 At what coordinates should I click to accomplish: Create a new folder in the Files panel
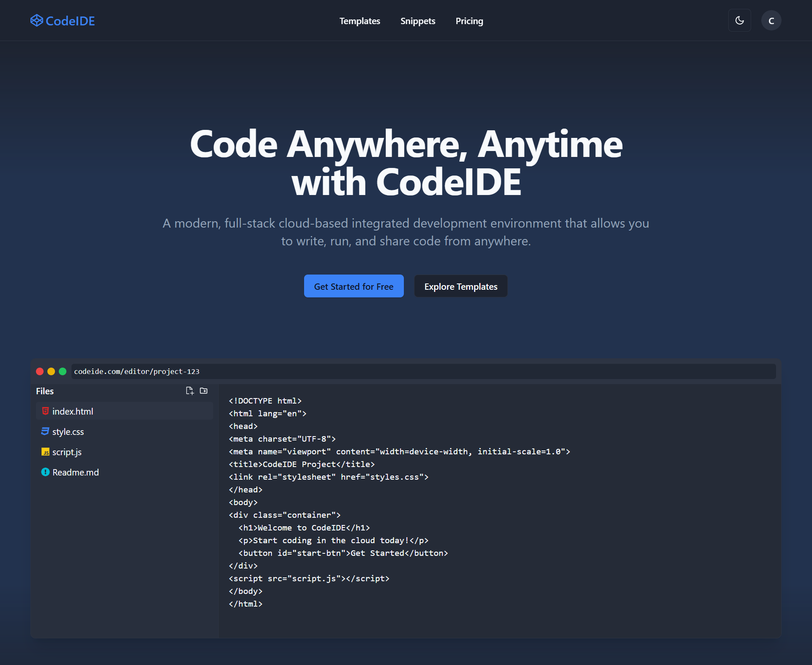coord(203,390)
